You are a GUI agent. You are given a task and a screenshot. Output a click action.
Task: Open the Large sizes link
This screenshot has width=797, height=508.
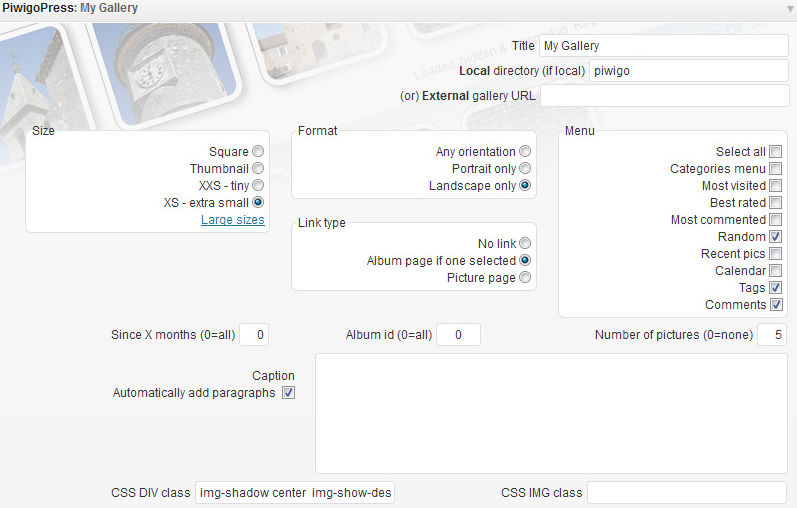[233, 220]
